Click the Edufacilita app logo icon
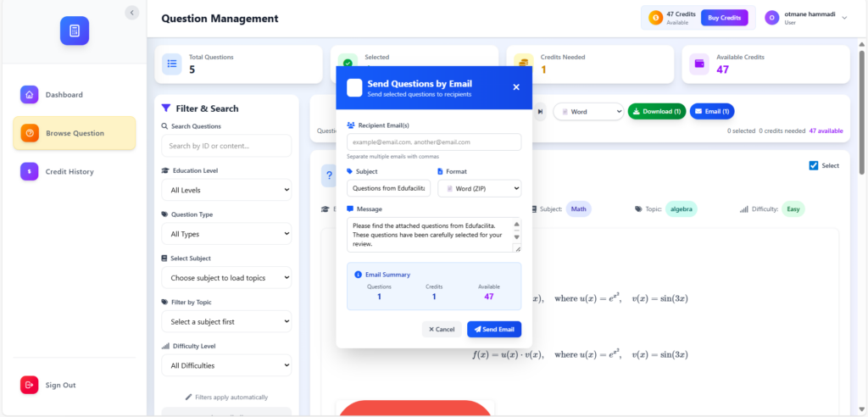The height and width of the screenshot is (417, 868). click(75, 31)
